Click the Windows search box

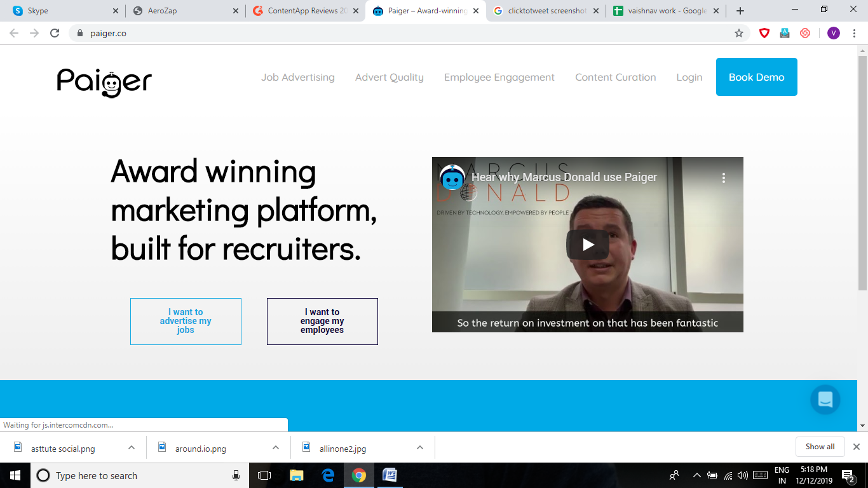click(x=140, y=475)
